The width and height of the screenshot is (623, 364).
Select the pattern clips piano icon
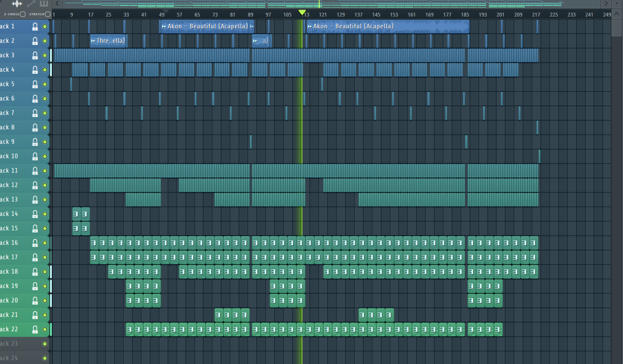click(44, 4)
